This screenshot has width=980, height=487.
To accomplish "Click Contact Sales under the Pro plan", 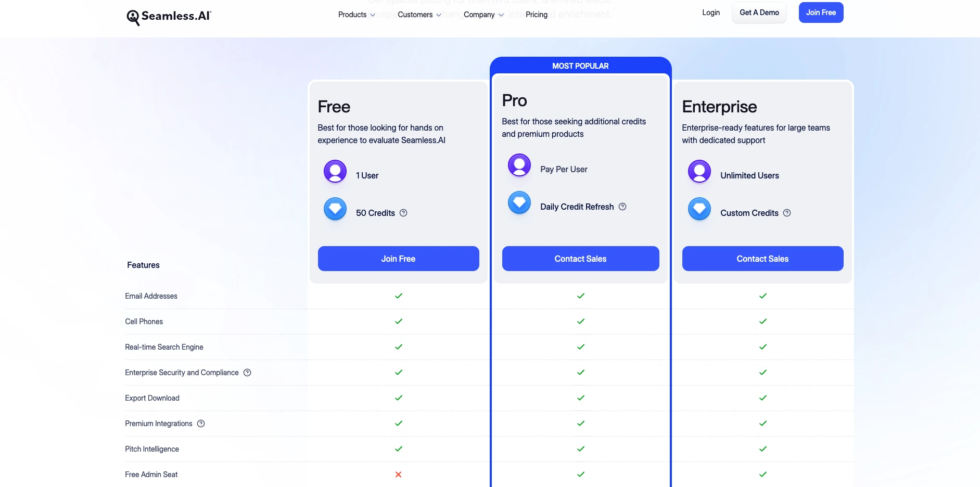I will tap(580, 259).
